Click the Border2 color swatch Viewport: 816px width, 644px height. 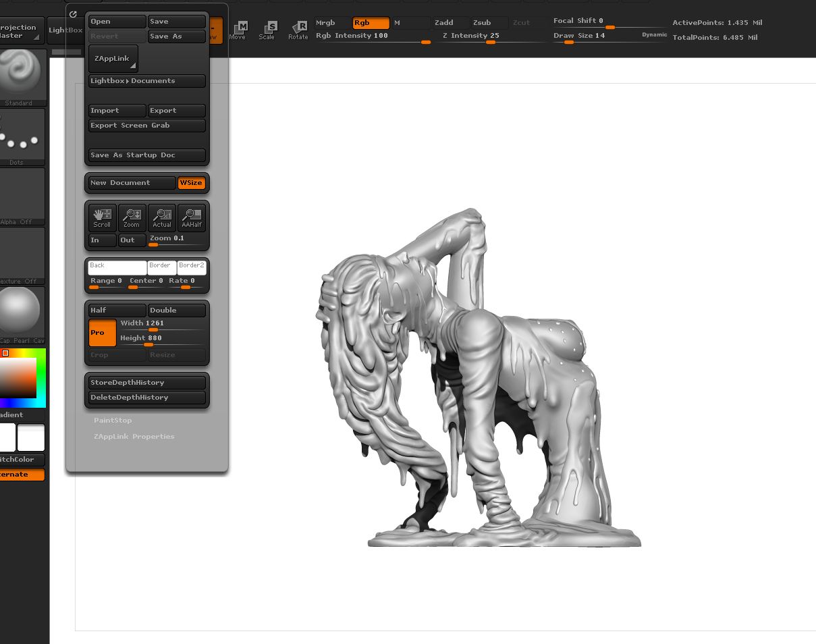tap(192, 268)
